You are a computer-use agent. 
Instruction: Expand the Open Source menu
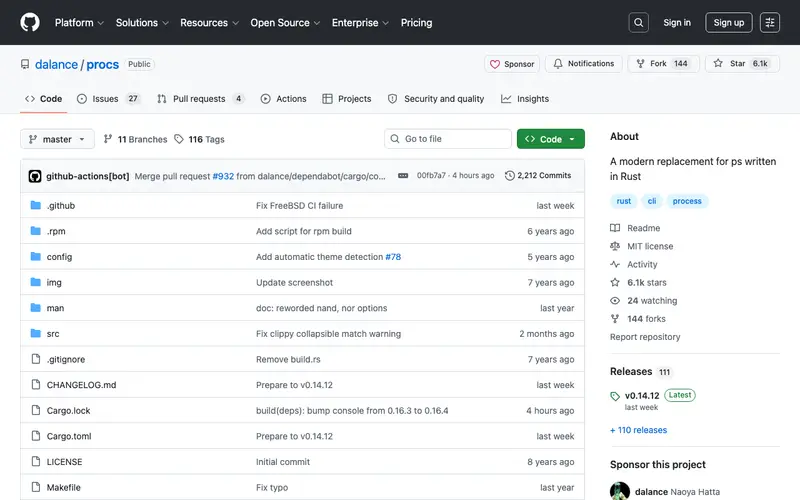coord(285,22)
